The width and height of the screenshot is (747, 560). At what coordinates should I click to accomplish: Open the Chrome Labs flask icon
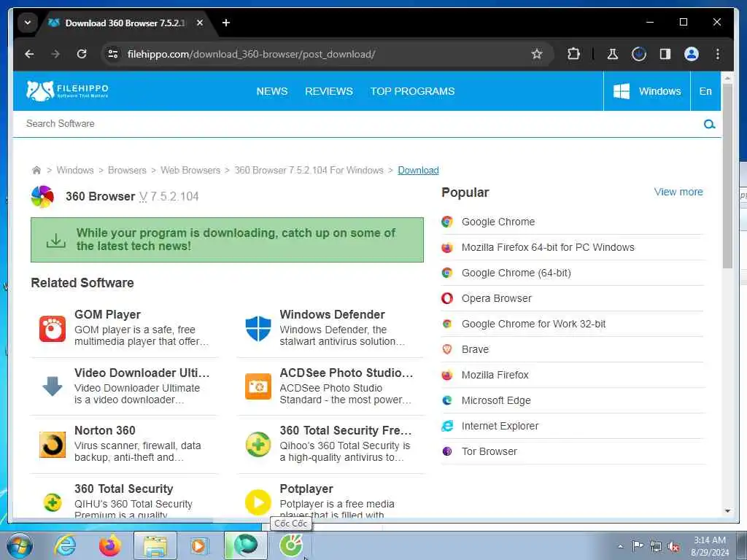(x=613, y=54)
